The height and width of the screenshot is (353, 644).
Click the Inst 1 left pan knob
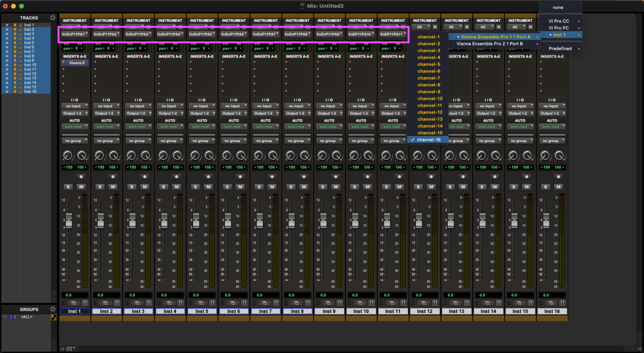coord(67,155)
